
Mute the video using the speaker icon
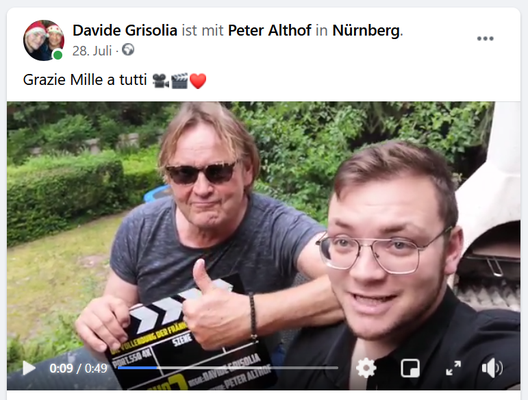click(x=492, y=368)
